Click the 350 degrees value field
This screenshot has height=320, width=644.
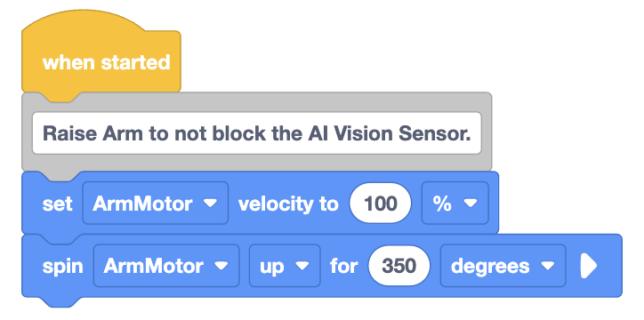(x=399, y=266)
